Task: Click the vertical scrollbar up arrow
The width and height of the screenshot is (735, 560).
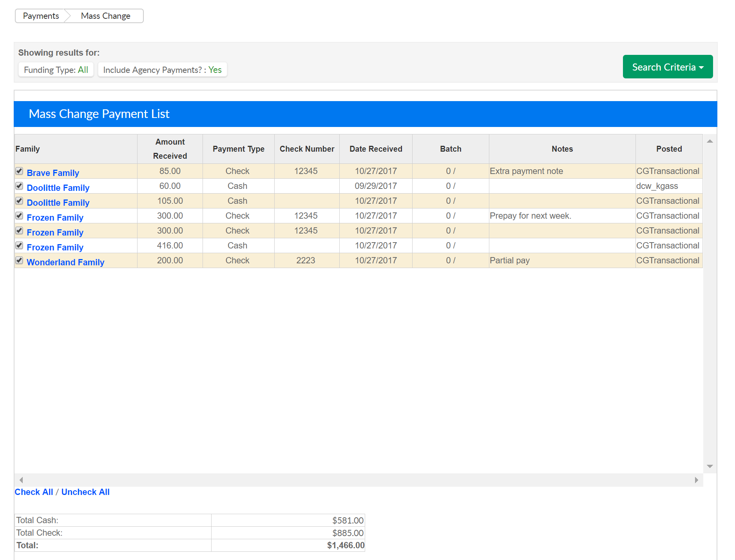Action: pos(710,141)
